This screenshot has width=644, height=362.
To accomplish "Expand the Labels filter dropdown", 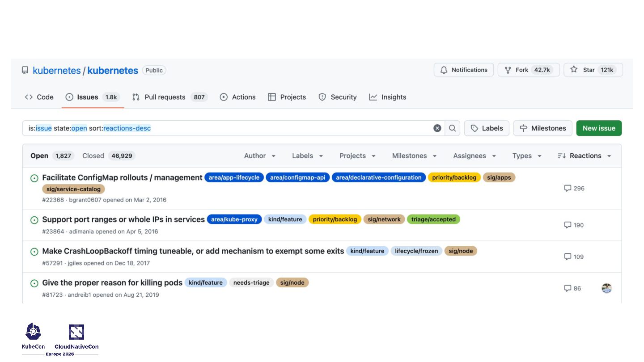I will pos(308,156).
